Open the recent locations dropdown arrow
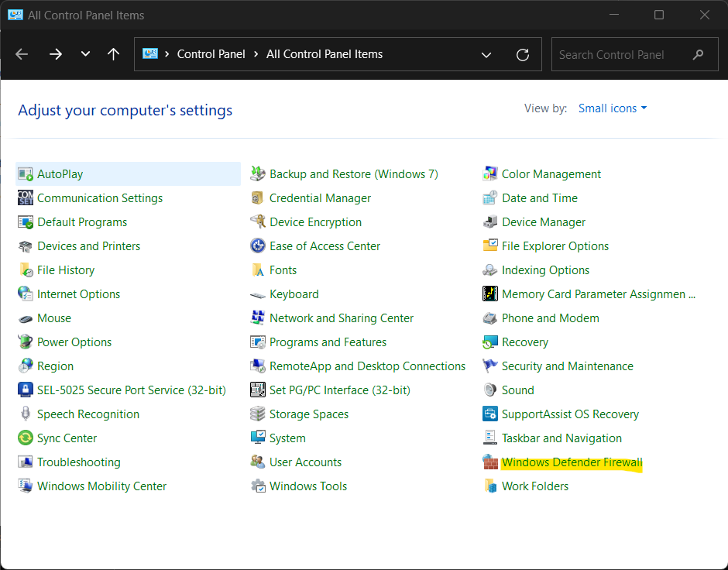The image size is (728, 570). click(86, 54)
